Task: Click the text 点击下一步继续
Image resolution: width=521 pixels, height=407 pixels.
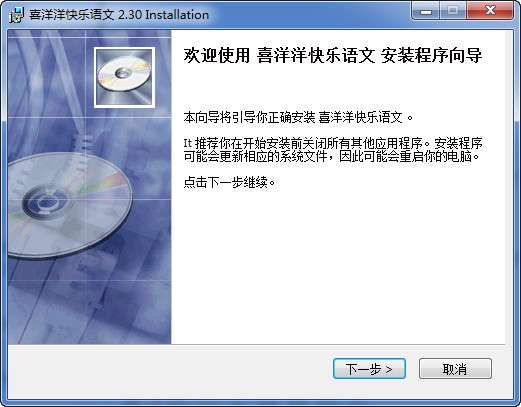Action: pyautogui.click(x=229, y=182)
